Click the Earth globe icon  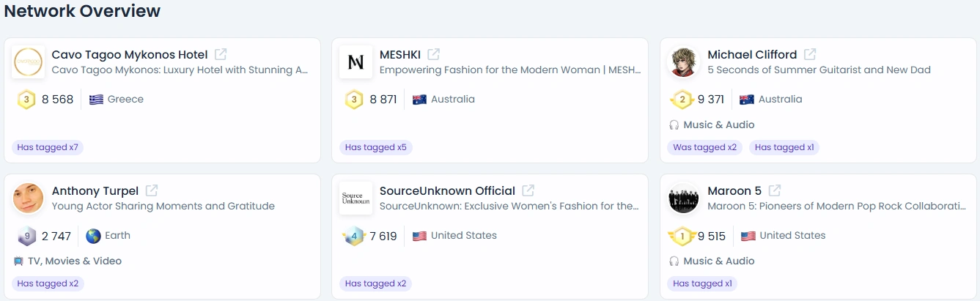point(93,236)
